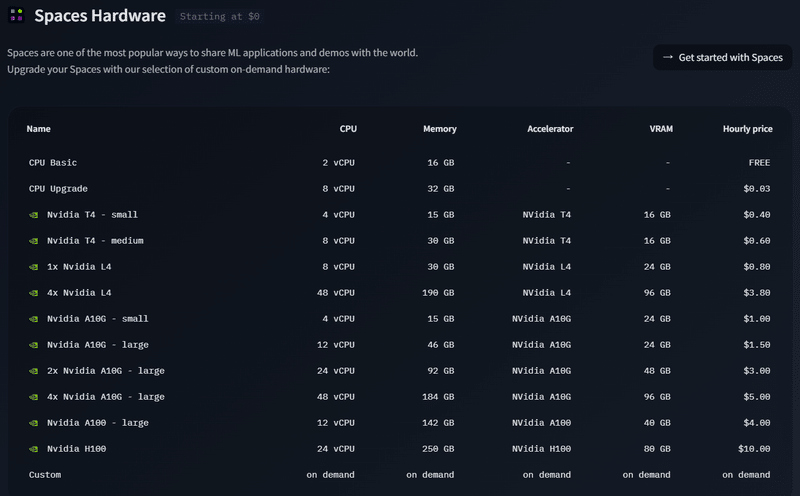The height and width of the screenshot is (496, 800).
Task: Click the FREE price for CPU Basic
Action: click(759, 163)
